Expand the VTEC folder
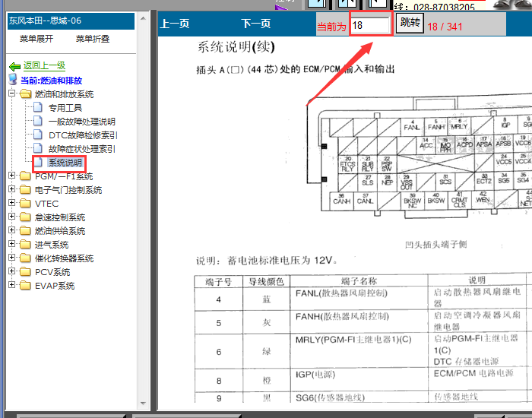 (12, 203)
